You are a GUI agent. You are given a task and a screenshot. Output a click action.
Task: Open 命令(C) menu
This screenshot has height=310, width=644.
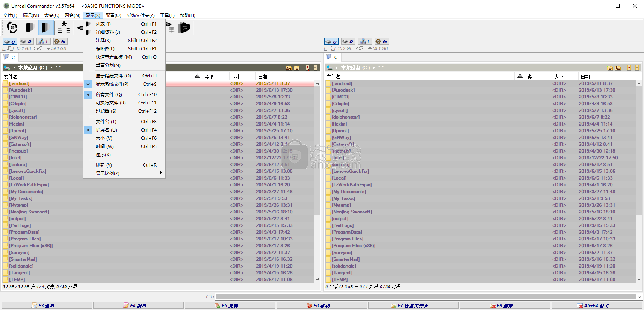[x=52, y=15]
